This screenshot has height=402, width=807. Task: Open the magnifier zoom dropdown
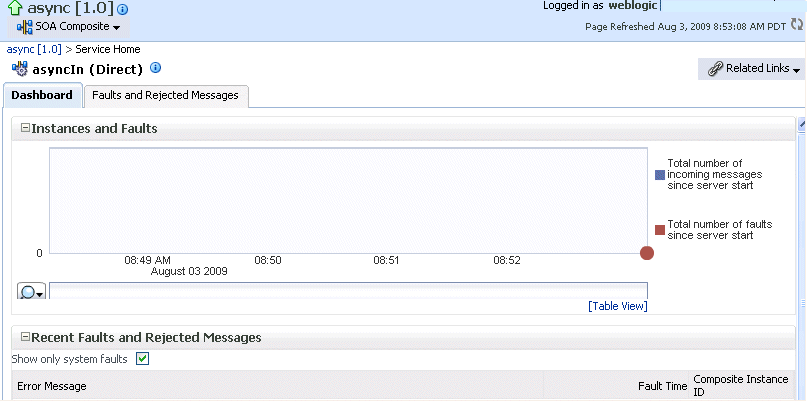32,292
